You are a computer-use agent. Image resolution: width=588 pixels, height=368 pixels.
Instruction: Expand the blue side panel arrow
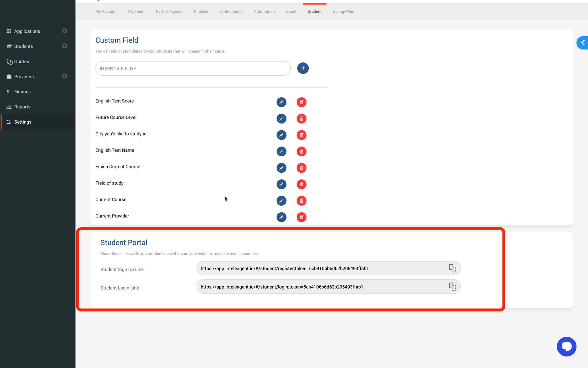pyautogui.click(x=583, y=43)
